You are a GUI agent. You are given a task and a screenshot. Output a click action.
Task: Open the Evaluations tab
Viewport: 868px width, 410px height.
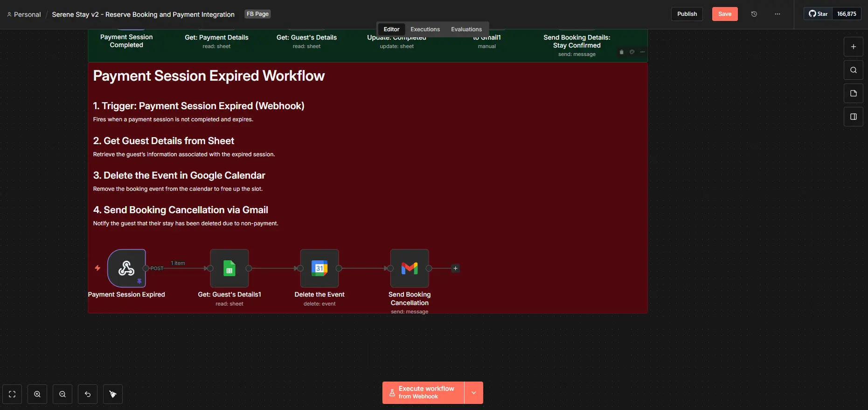466,29
